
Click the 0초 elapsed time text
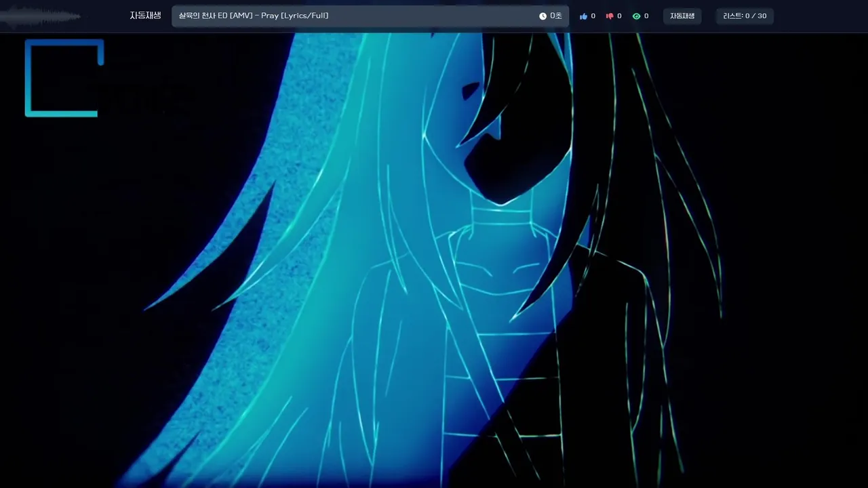click(556, 16)
